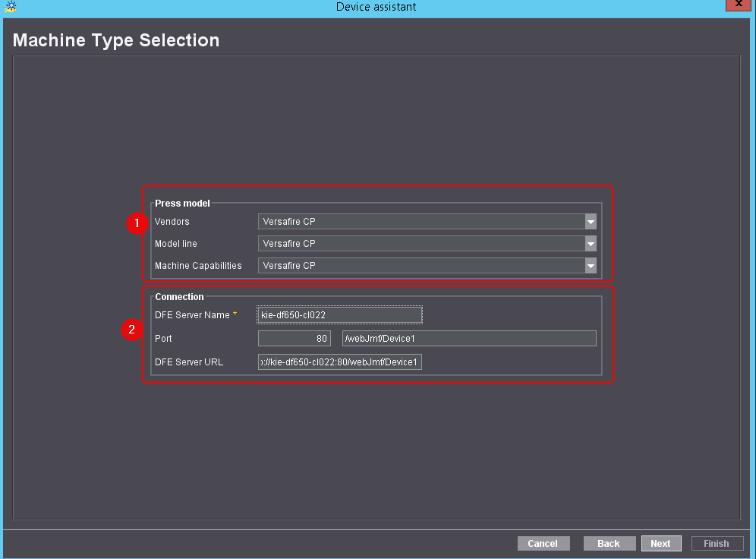Image resolution: width=756 pixels, height=559 pixels.
Task: Click the Device assistant title bar text
Action: [x=376, y=7]
